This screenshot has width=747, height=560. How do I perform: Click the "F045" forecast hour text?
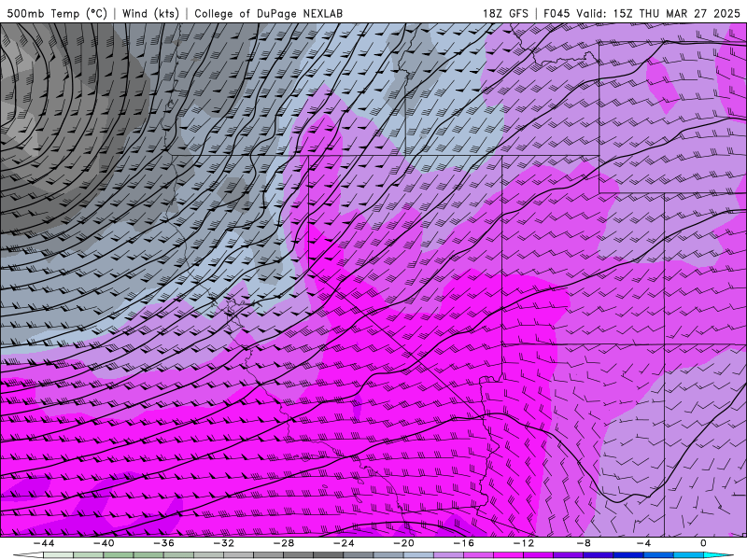click(x=557, y=13)
